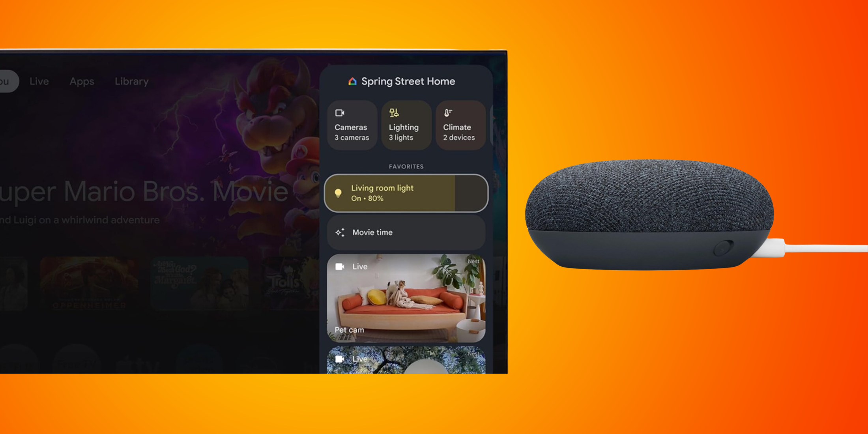Select the Live tab in navigation bar

39,80
